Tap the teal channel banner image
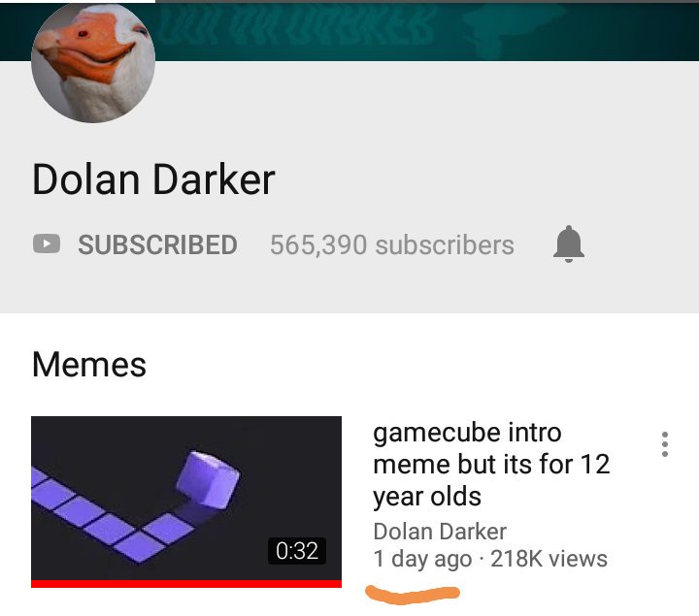The height and width of the screenshot is (616, 699). (x=427, y=32)
